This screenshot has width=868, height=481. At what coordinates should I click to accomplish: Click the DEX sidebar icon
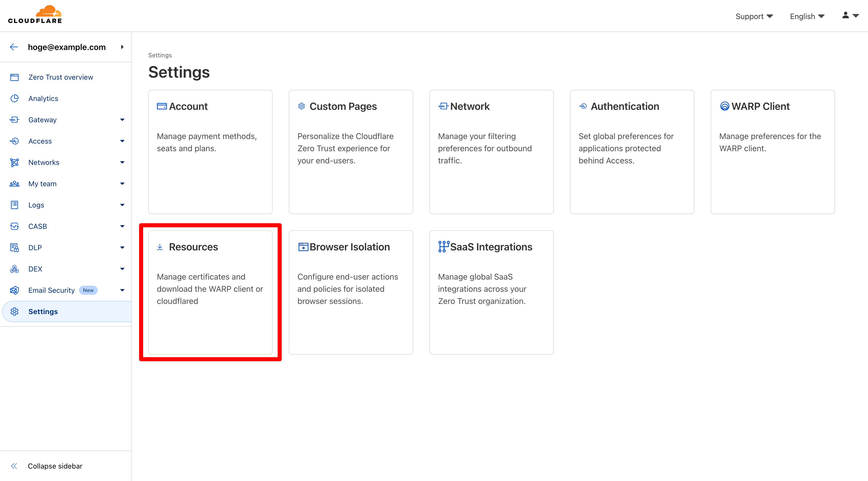pyautogui.click(x=14, y=269)
